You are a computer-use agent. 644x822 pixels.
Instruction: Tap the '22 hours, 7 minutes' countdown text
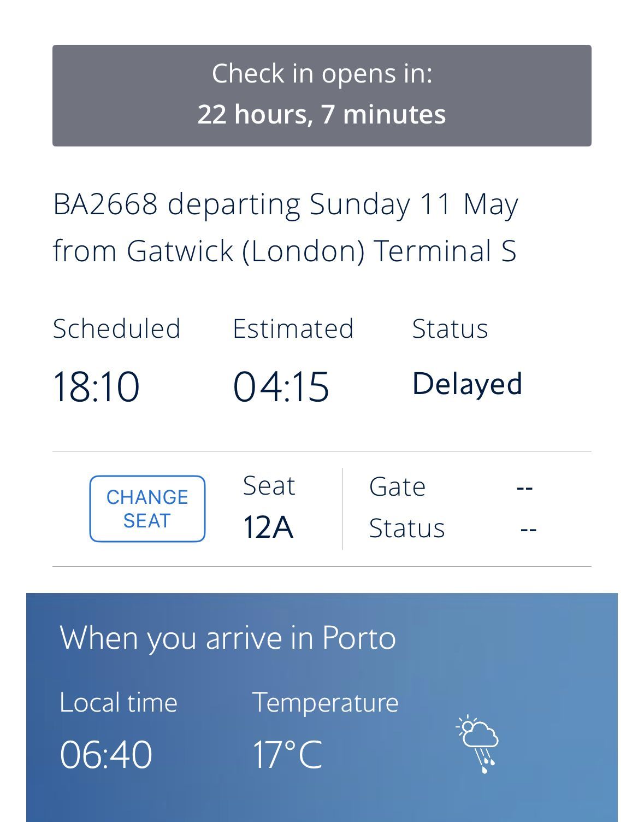[x=322, y=114]
